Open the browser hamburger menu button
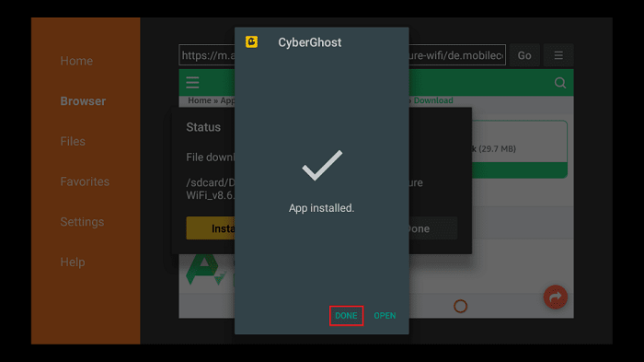The width and height of the screenshot is (644, 362). (x=558, y=55)
